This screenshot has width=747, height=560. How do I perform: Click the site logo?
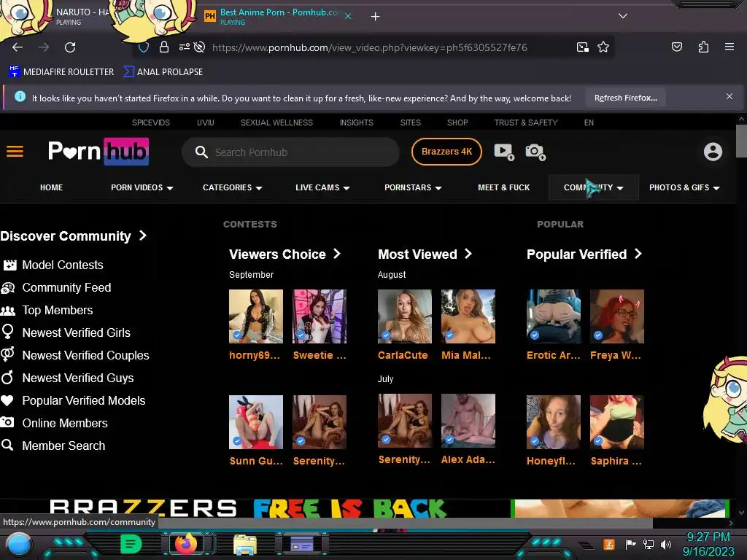click(98, 152)
